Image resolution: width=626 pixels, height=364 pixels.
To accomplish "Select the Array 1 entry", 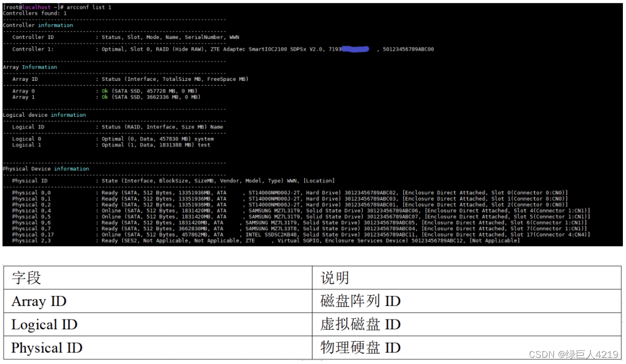I will (x=104, y=96).
